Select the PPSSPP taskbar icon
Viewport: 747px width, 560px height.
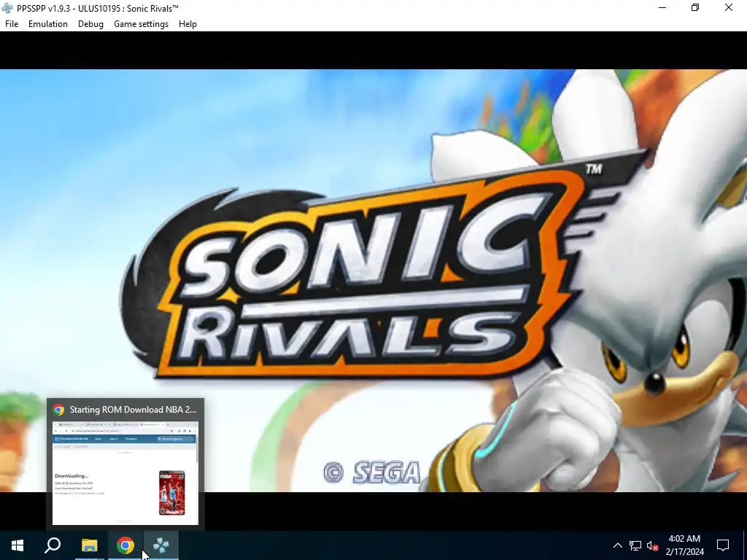(x=161, y=545)
